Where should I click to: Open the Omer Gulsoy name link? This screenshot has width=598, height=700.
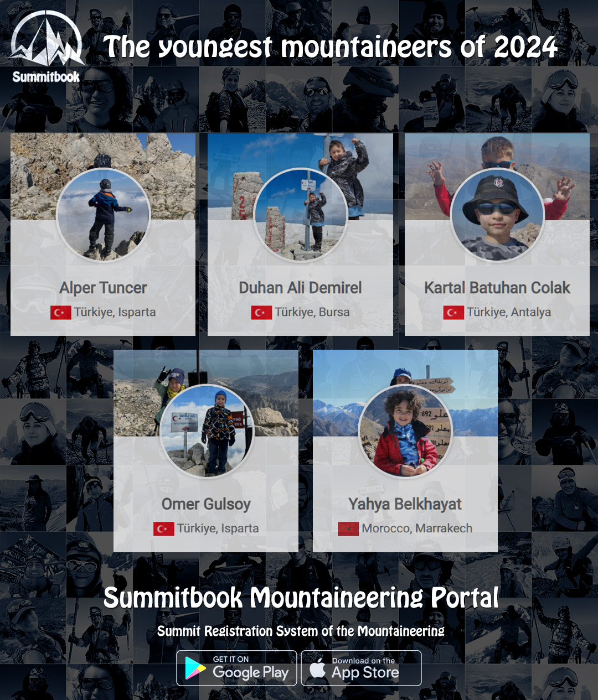[206, 504]
